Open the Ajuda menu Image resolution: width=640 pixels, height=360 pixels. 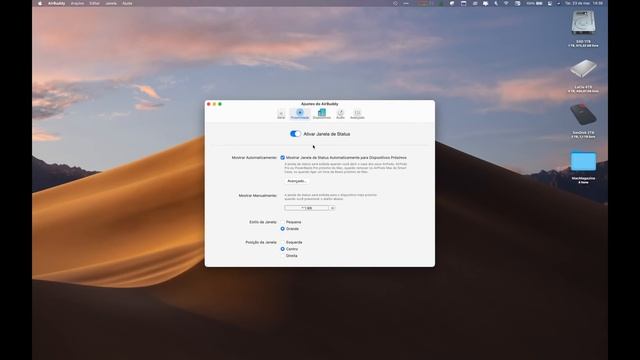pyautogui.click(x=127, y=3)
